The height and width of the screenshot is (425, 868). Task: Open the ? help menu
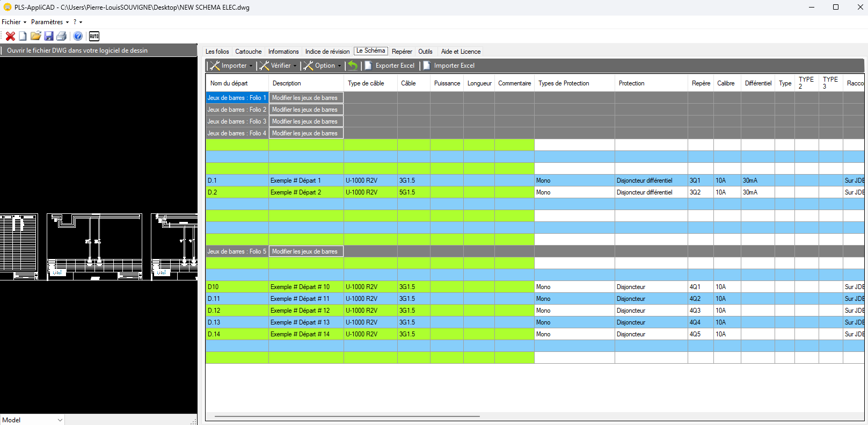tap(78, 22)
